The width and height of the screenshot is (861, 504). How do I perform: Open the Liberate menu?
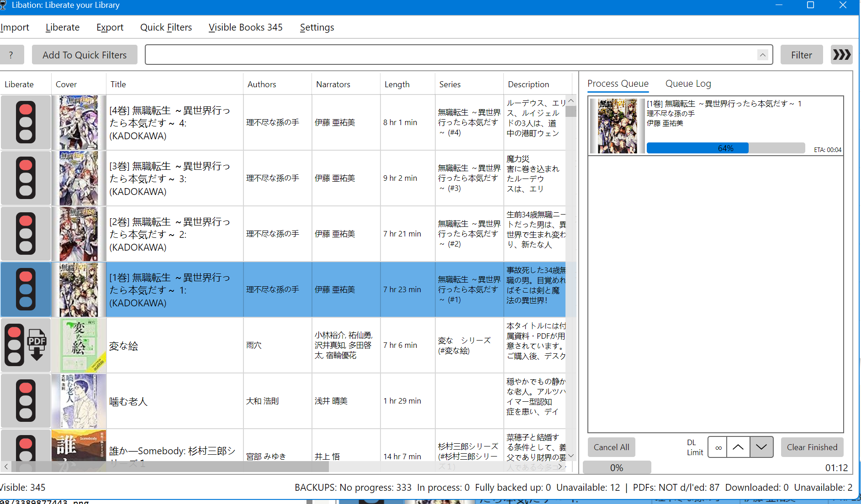[63, 27]
